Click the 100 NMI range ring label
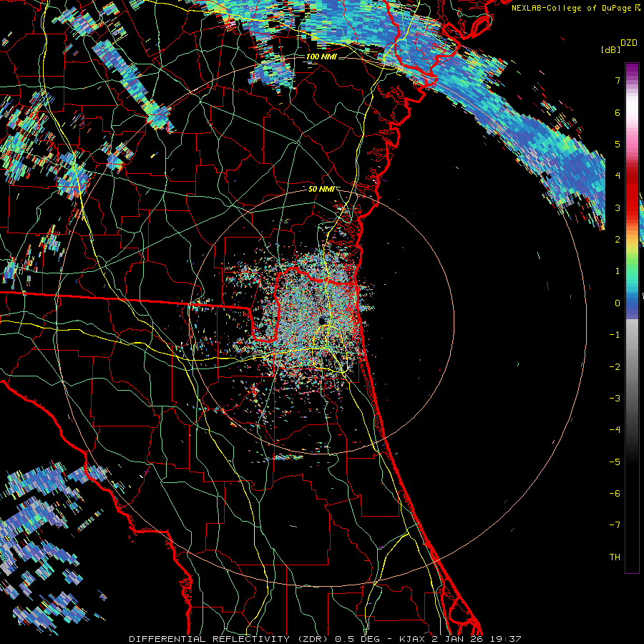This screenshot has width=644, height=644. (321, 57)
